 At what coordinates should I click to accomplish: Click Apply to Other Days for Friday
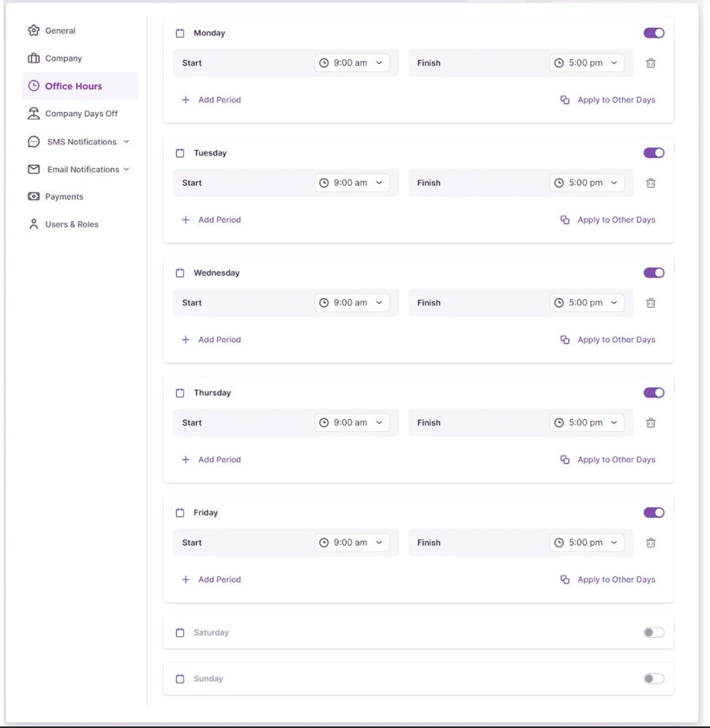616,580
